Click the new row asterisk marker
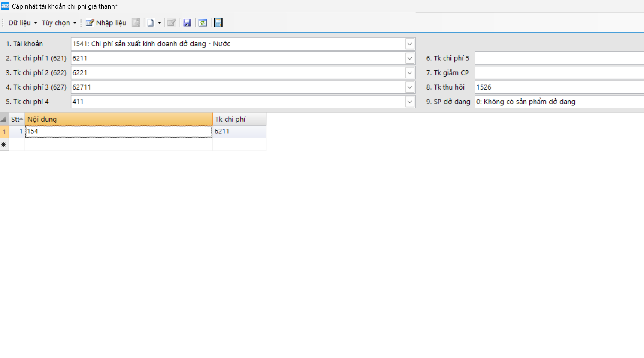644x358 pixels. click(x=4, y=145)
